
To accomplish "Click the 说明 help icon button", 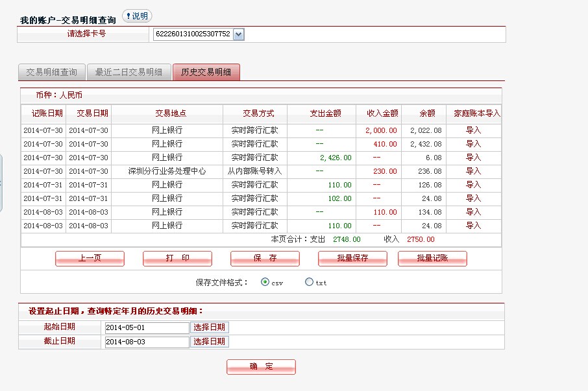I will (136, 16).
